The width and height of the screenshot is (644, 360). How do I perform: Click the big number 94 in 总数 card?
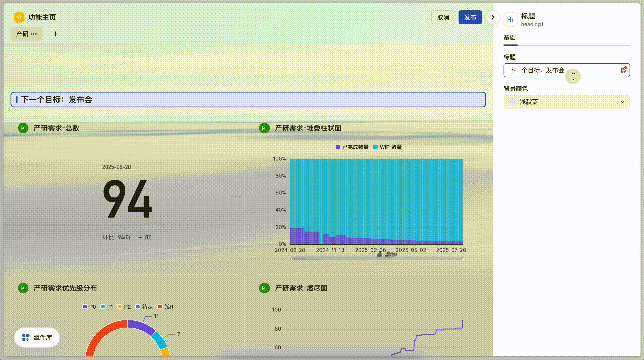tap(128, 199)
